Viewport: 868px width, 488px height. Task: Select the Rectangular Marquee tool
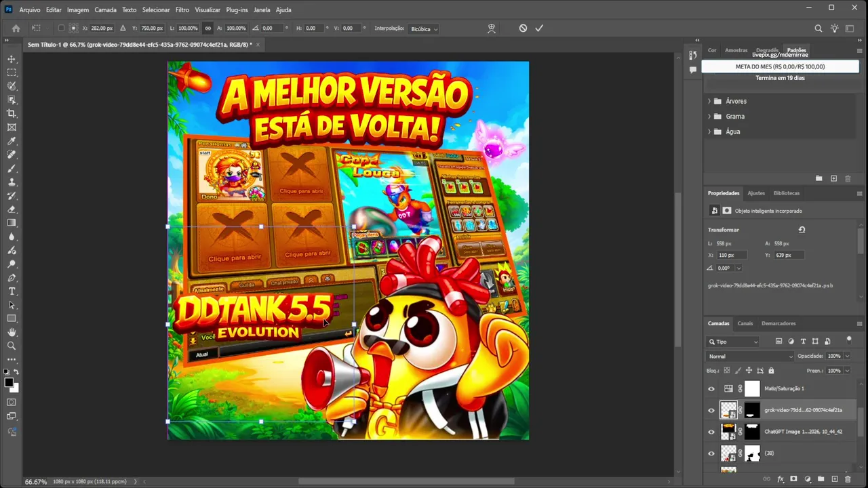click(12, 73)
